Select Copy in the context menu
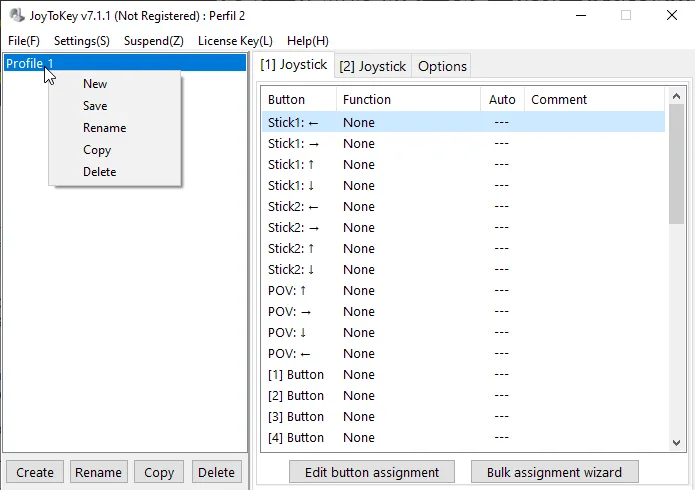695x490 pixels. click(x=97, y=150)
